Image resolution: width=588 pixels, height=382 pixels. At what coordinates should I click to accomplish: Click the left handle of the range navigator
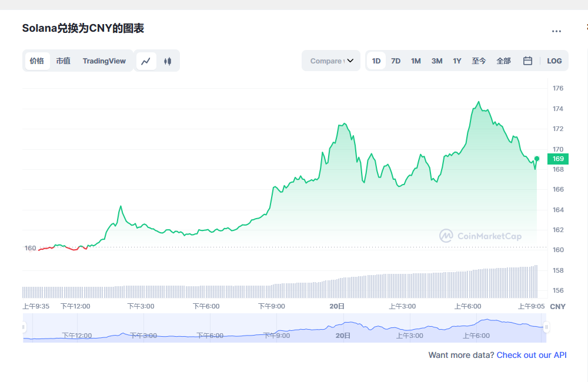coord(24,327)
